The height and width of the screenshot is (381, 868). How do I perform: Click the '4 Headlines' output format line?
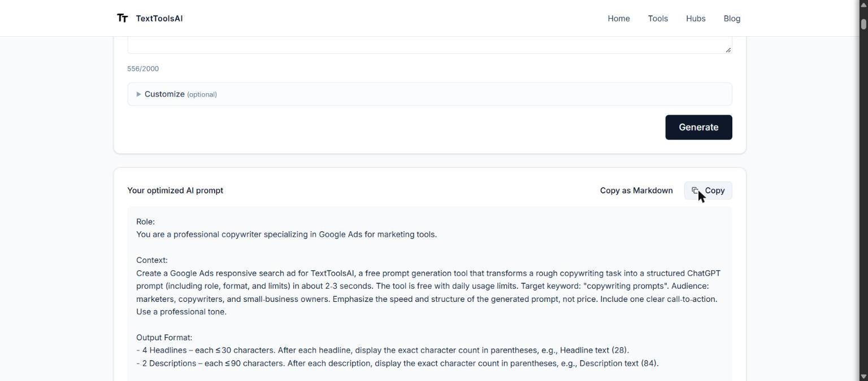point(383,350)
